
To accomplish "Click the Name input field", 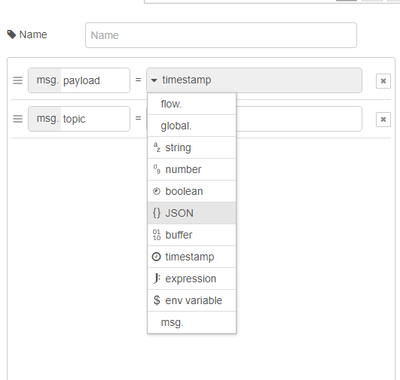I will tap(221, 35).
